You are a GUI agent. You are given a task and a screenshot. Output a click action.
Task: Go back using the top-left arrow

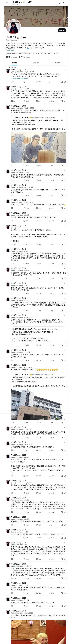(7, 3)
